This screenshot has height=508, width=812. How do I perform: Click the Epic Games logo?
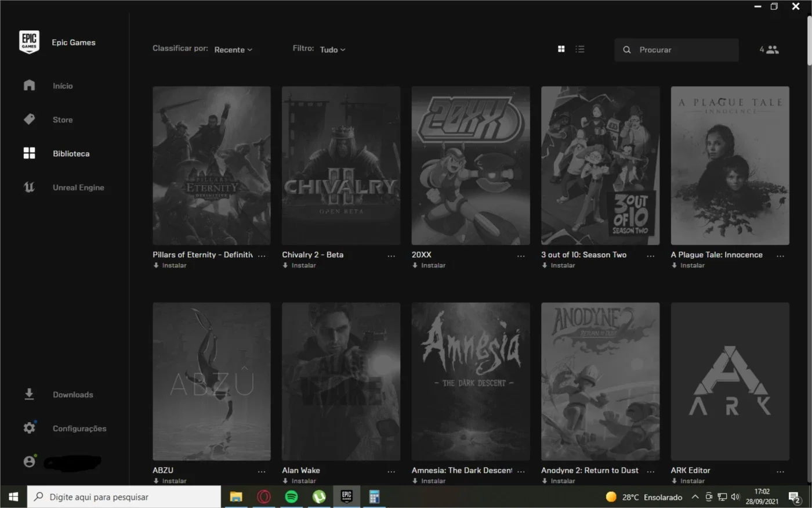click(x=29, y=42)
